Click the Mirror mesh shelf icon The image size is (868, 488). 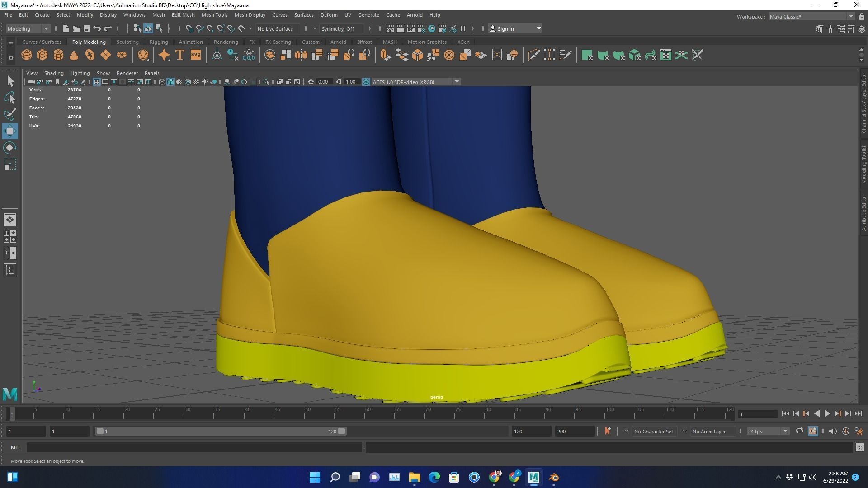tap(301, 55)
